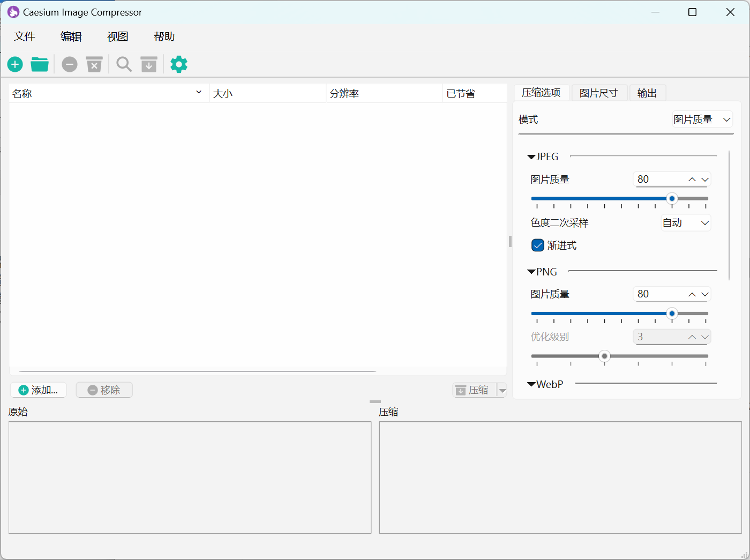Click the JPEG 图片质量 slider handle

(x=672, y=199)
